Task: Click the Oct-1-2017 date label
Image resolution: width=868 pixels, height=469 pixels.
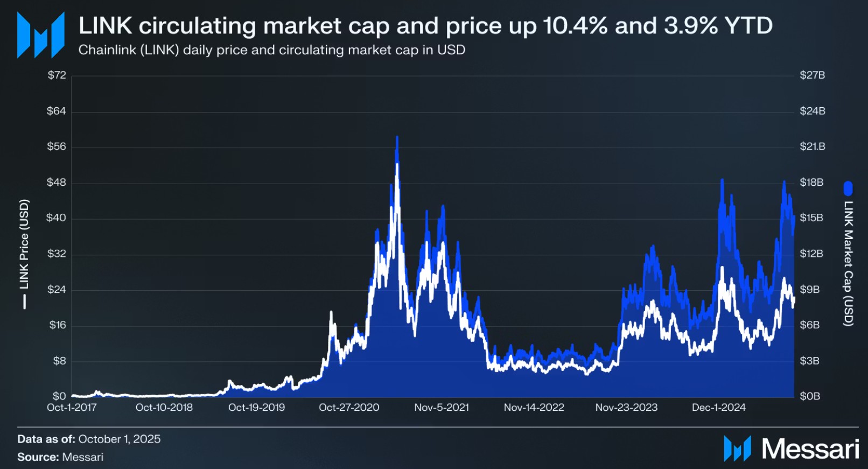Action: point(72,408)
